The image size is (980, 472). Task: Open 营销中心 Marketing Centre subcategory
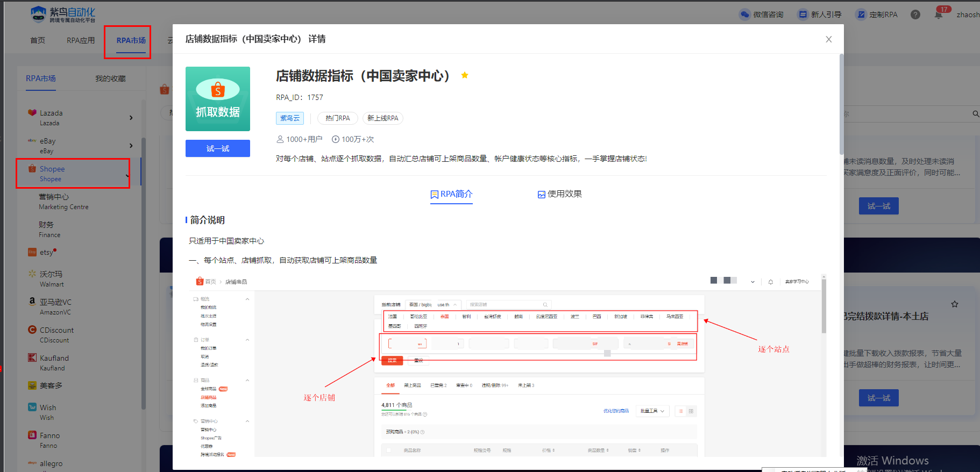63,202
